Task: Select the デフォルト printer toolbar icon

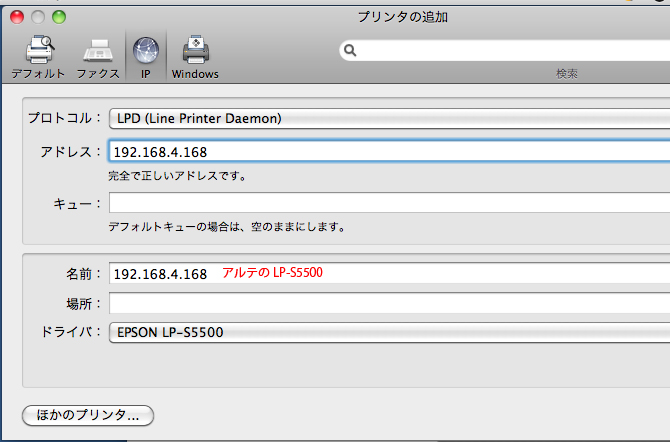Action: [38, 57]
